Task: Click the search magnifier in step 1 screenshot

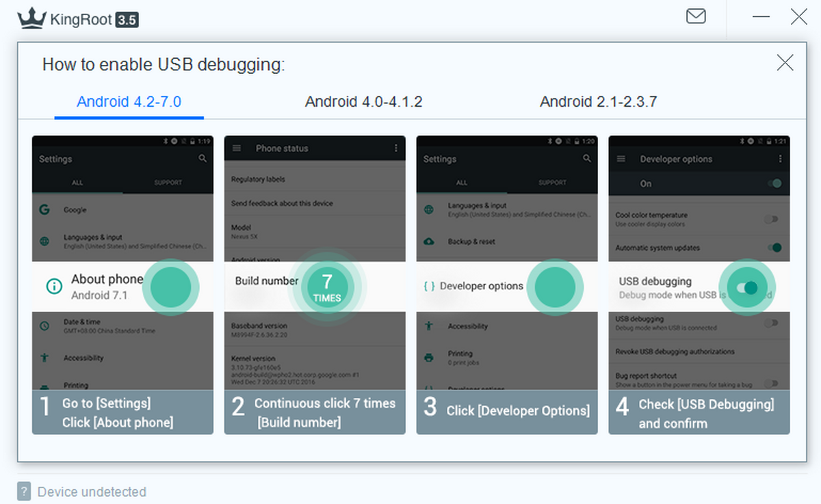Action: (x=203, y=159)
